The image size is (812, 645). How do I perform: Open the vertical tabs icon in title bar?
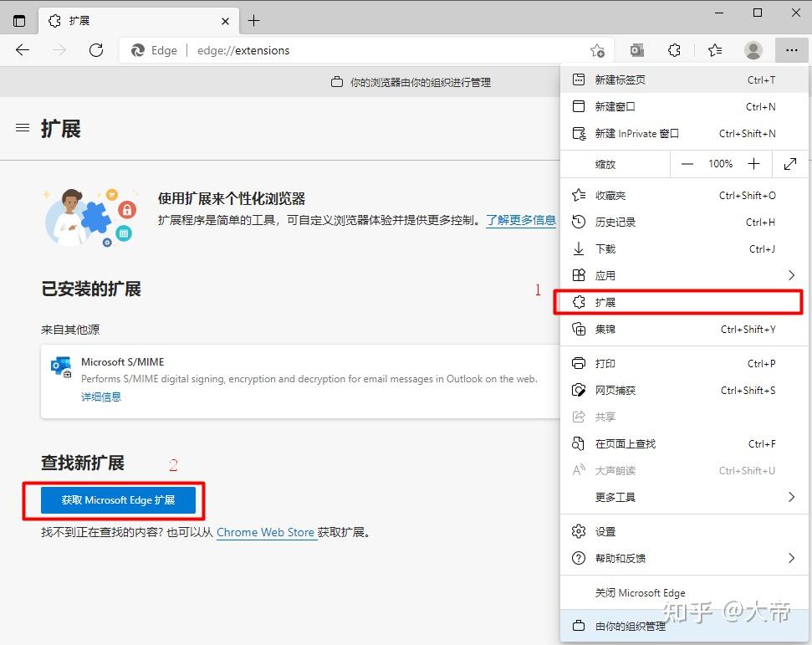point(19,21)
